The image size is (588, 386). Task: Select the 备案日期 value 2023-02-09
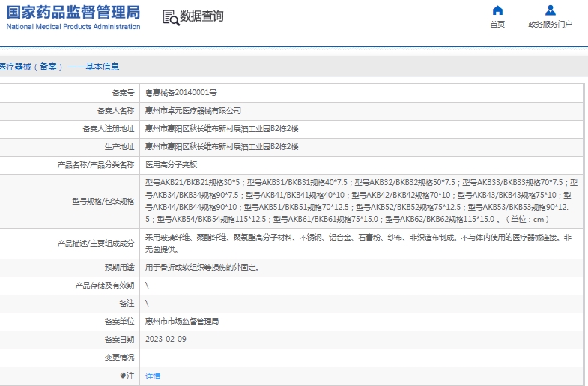pyautogui.click(x=166, y=339)
